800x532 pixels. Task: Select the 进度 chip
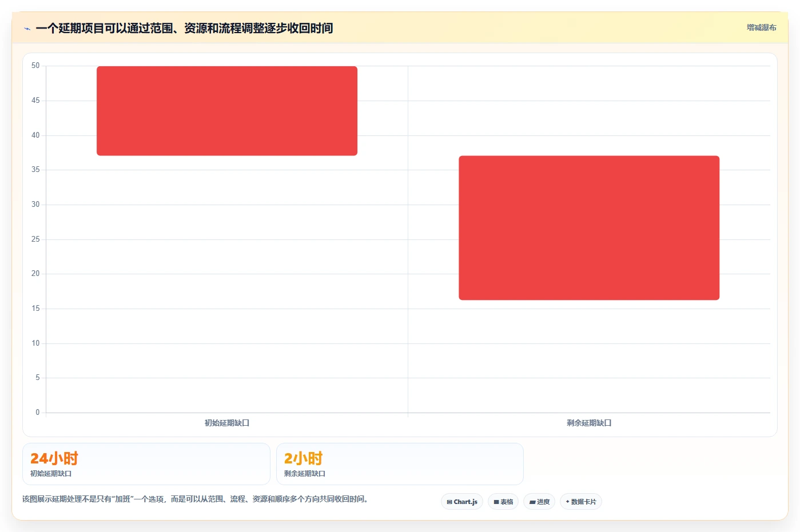pyautogui.click(x=539, y=502)
